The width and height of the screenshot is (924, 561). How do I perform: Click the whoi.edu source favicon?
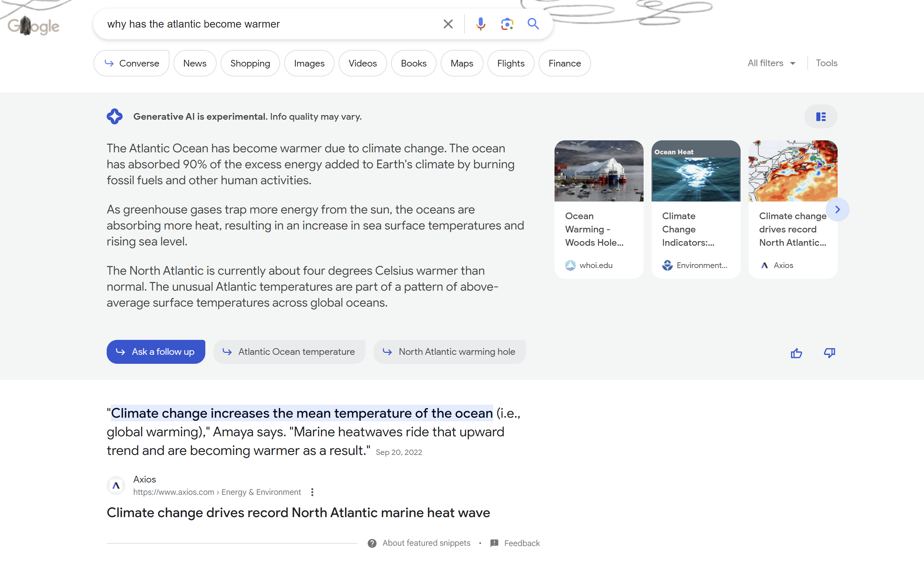point(570,265)
